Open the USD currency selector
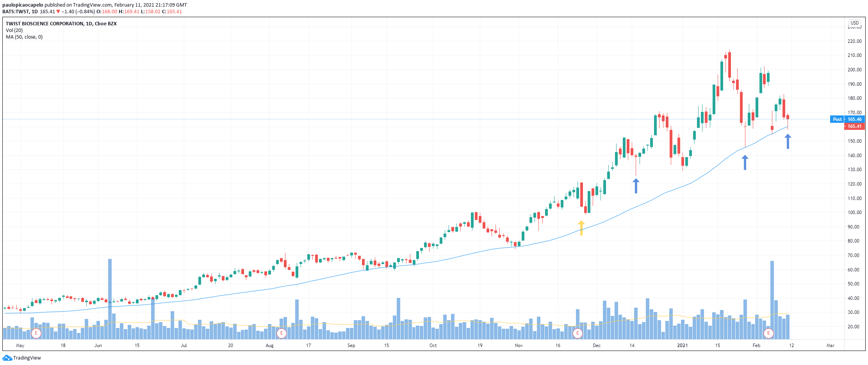868x365 pixels. [x=855, y=23]
